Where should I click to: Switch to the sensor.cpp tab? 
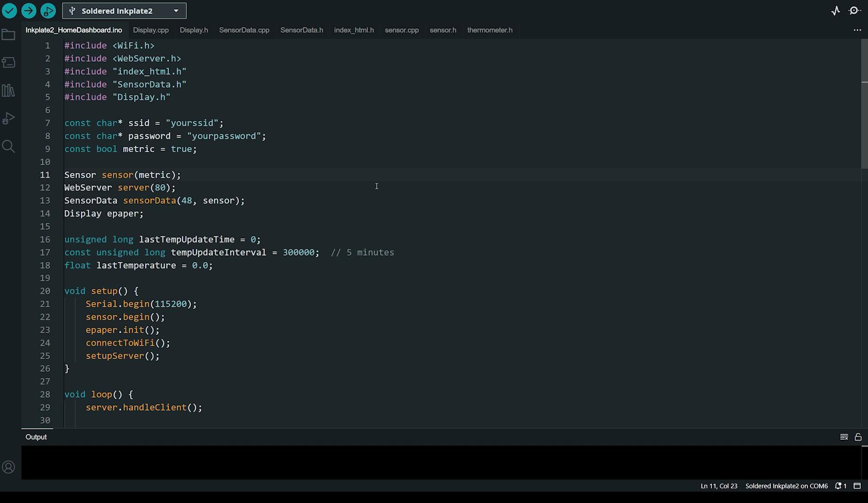tap(402, 30)
